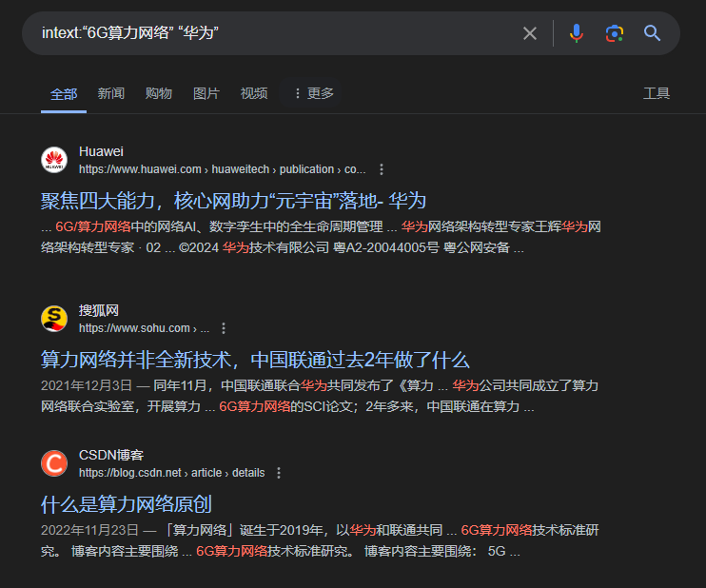Click snippet text 粤A2-20044005号
Image resolution: width=706 pixels, height=588 pixels.
(x=386, y=247)
